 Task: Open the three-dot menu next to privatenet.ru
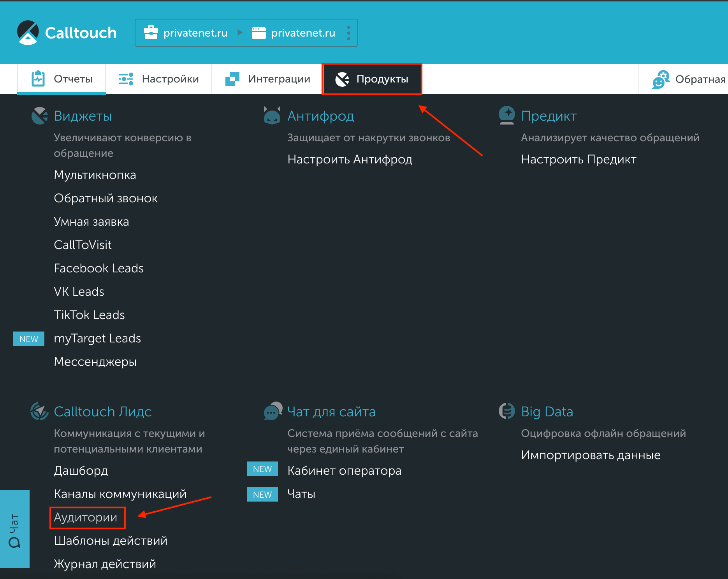pos(349,33)
